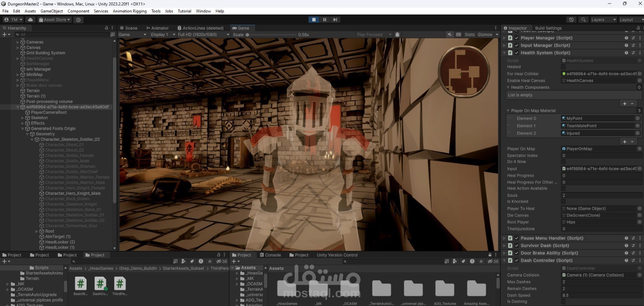The image size is (644, 306).
Task: Pick object for Die Canvas field
Action: point(640,215)
